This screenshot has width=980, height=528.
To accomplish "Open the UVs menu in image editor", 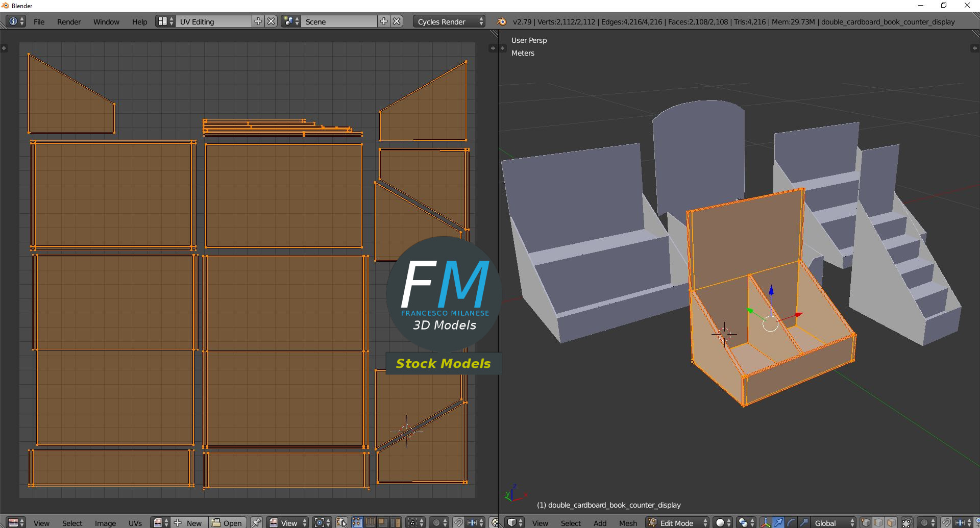I will [x=135, y=522].
